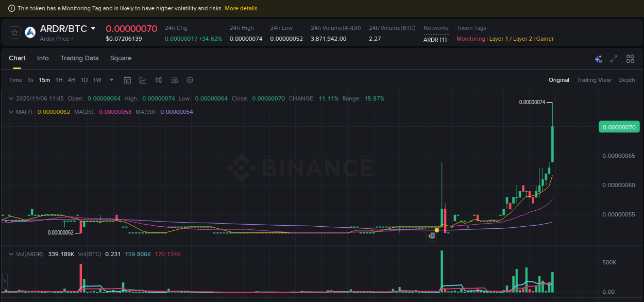Launch the AI assistant icon
644x302 pixels.
[599, 59]
